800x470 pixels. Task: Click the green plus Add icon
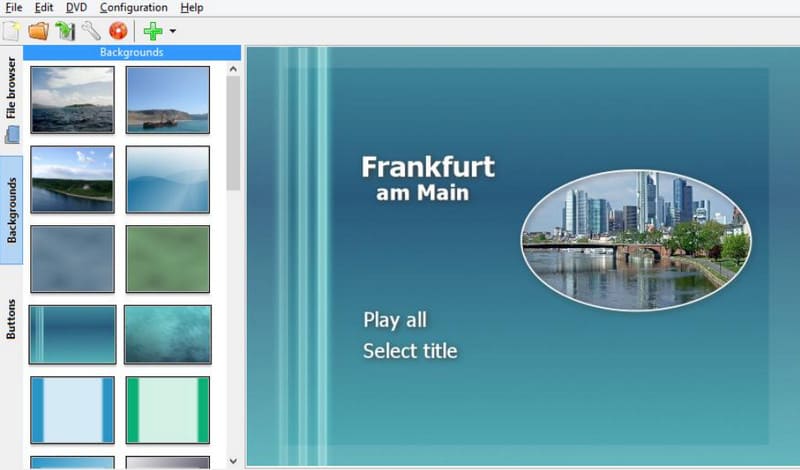tap(152, 31)
